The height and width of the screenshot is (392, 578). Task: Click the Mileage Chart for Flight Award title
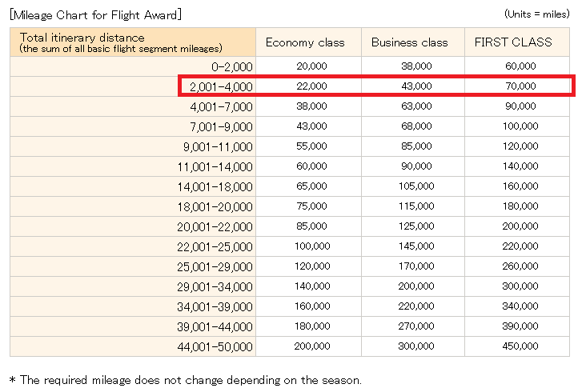pos(95,14)
